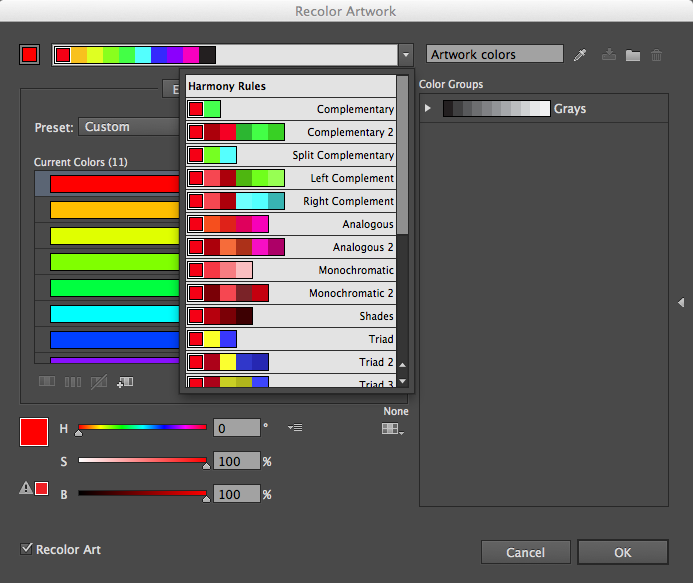The width and height of the screenshot is (693, 583).
Task: Select the orange current color row
Action: click(x=107, y=210)
